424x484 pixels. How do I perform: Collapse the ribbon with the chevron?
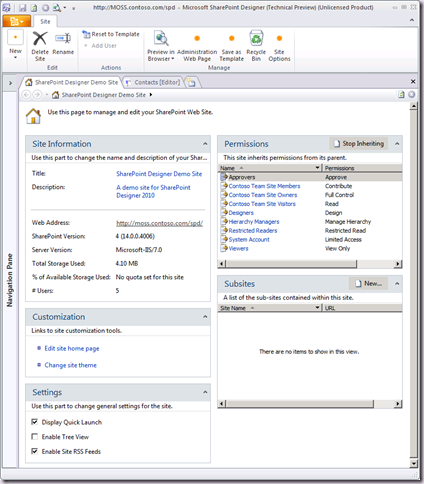[x=412, y=20]
